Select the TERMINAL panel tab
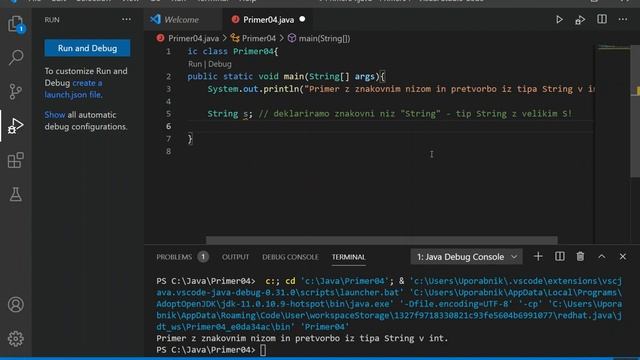The image size is (640, 360). [x=349, y=257]
